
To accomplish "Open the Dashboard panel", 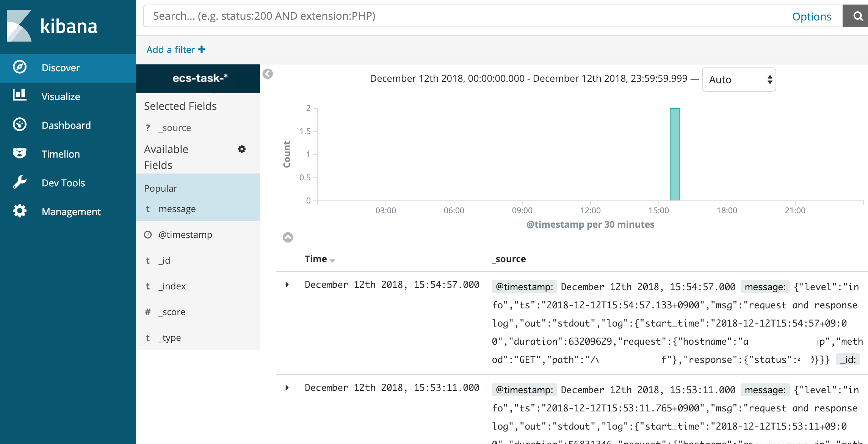I will pyautogui.click(x=67, y=125).
